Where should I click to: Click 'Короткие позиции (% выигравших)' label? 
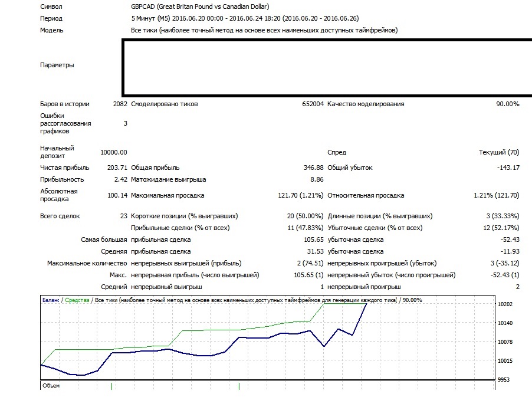pos(185,216)
